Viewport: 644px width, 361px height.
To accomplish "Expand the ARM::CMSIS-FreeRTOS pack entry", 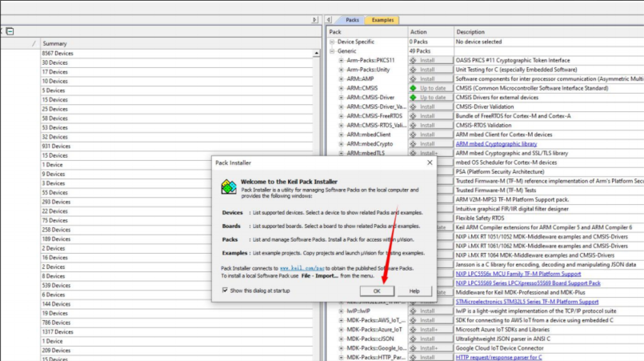I will [341, 116].
